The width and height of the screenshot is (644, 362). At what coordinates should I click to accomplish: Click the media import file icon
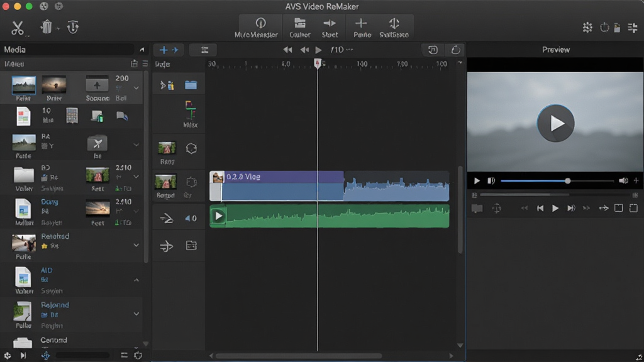135,63
